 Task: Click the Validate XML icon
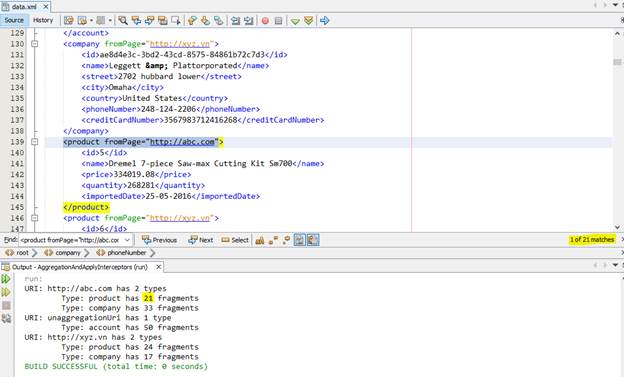308,20
